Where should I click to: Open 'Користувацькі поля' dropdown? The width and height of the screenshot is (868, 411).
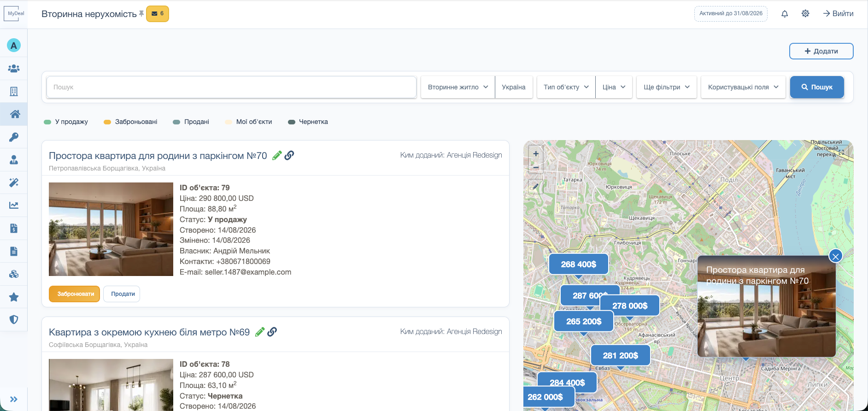tap(743, 87)
